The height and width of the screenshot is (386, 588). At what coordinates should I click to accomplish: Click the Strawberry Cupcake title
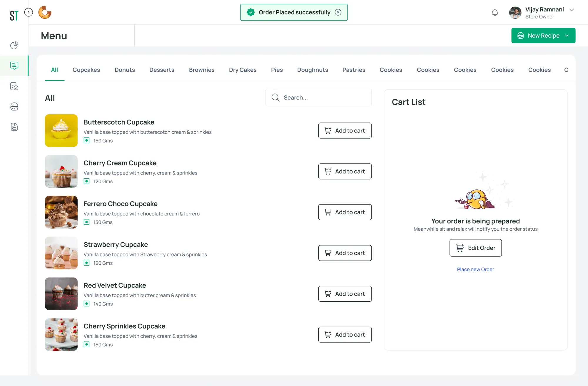[116, 245]
